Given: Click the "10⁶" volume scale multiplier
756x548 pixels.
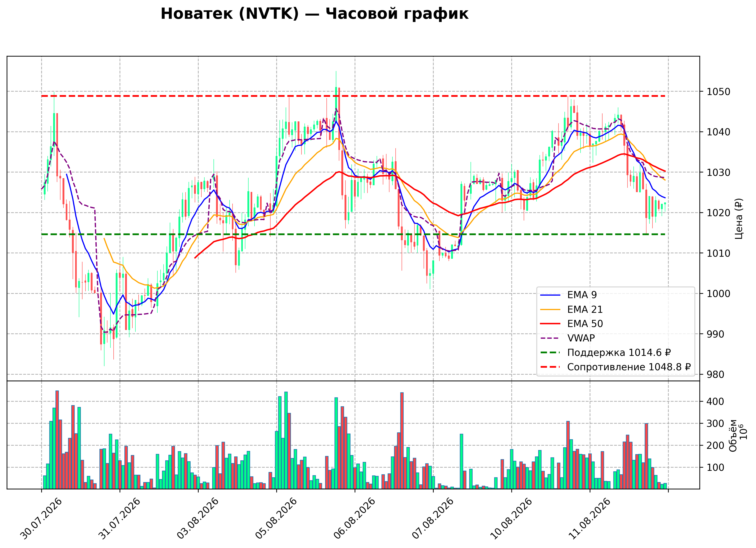Looking at the screenshot, I should (743, 432).
